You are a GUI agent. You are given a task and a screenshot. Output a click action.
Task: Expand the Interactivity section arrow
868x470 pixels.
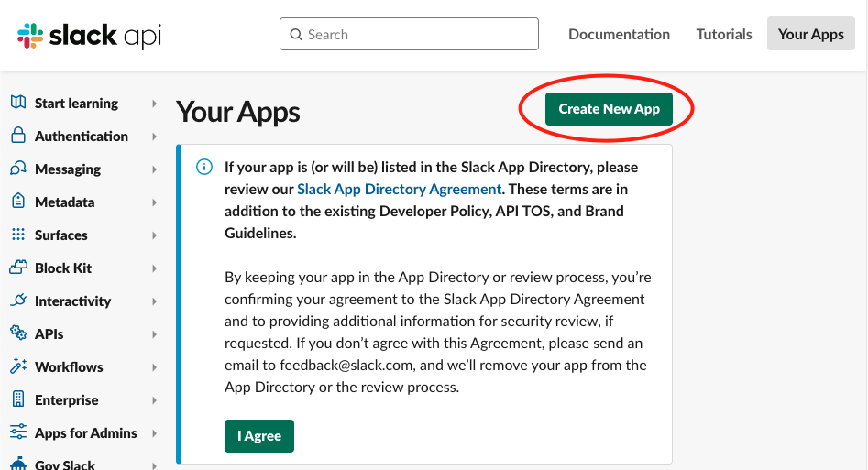155,301
